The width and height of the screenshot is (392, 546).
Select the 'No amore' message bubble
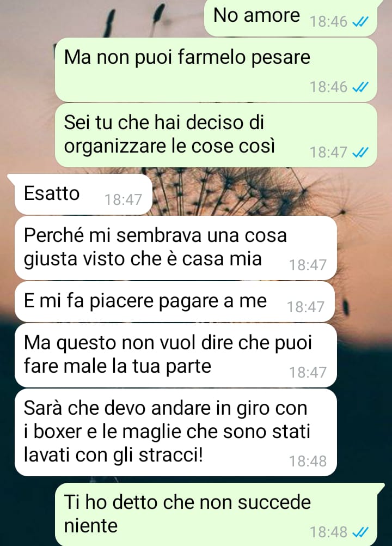pos(291,17)
